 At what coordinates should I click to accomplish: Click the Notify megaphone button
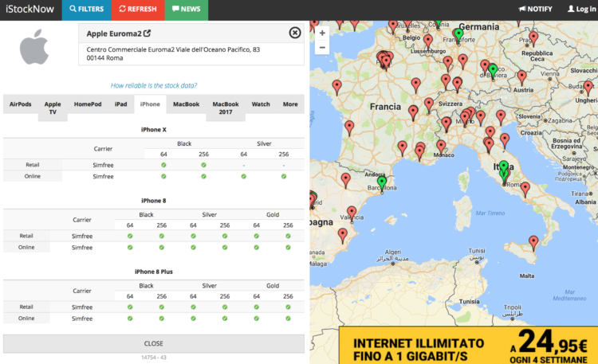click(535, 10)
